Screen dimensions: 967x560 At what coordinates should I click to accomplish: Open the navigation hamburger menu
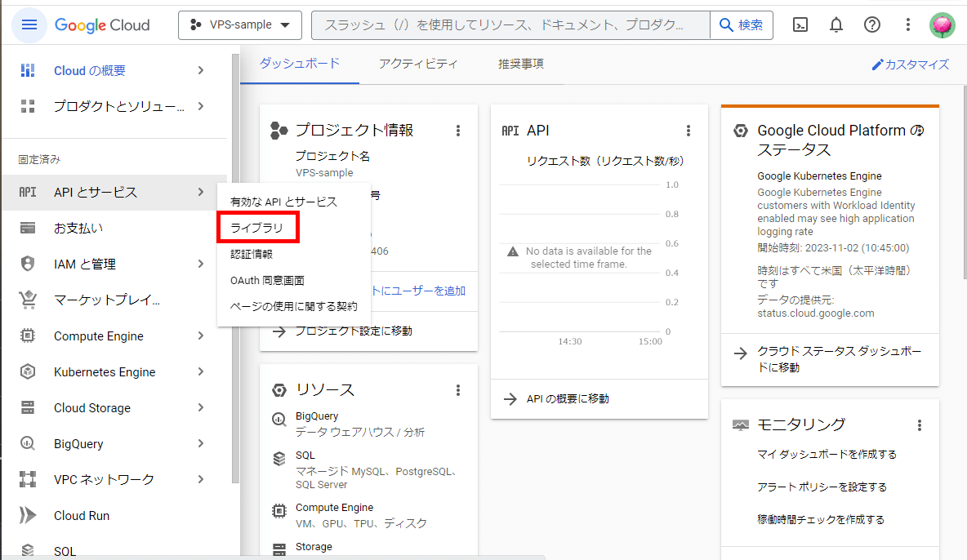click(x=29, y=24)
